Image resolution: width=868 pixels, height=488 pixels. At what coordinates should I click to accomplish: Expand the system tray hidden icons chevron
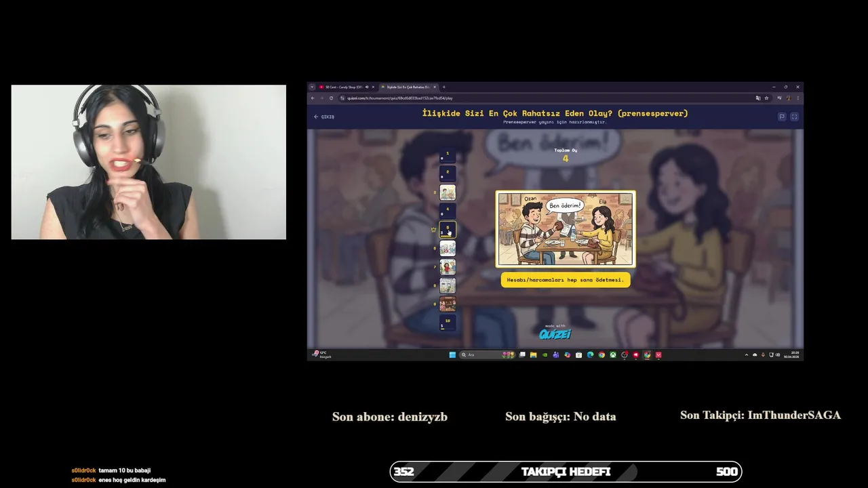[x=747, y=354]
